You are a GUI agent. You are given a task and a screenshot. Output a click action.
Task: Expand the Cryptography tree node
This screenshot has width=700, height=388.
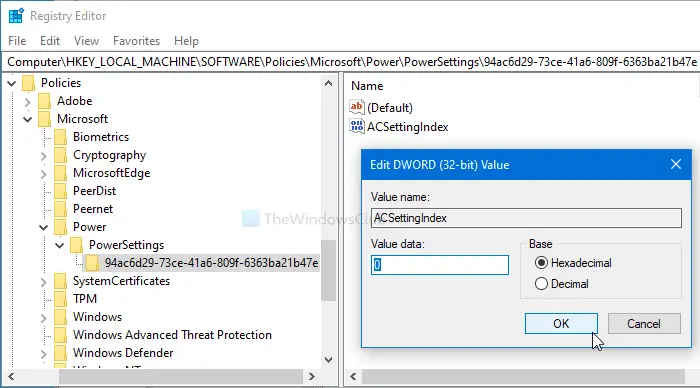[x=43, y=155]
